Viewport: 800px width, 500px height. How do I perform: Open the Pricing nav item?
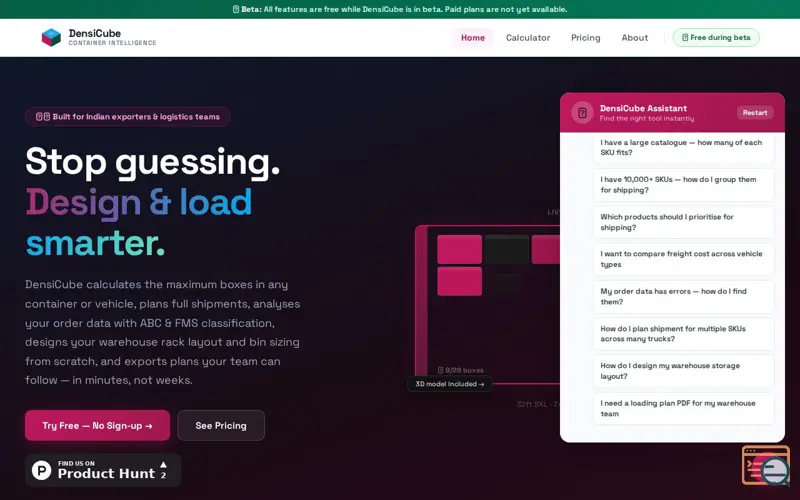coord(585,38)
